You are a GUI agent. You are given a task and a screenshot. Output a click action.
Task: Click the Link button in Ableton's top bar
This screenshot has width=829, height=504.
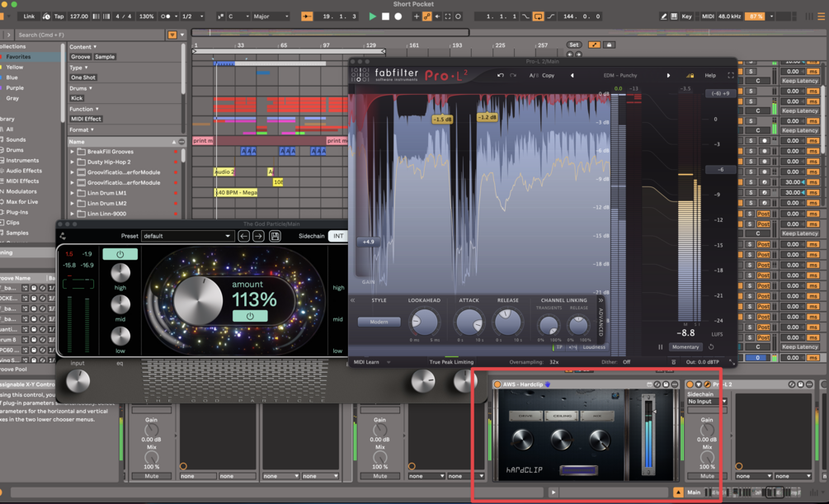[x=29, y=16]
